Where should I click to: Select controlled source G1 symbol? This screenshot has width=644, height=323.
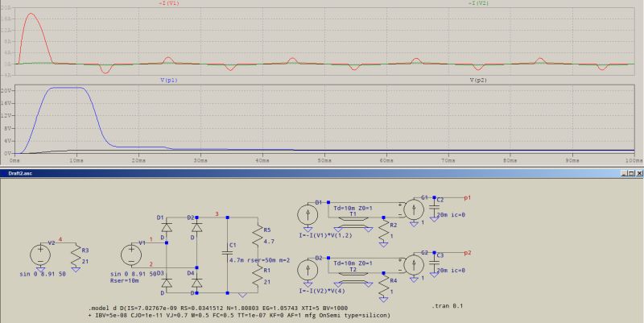click(x=414, y=209)
